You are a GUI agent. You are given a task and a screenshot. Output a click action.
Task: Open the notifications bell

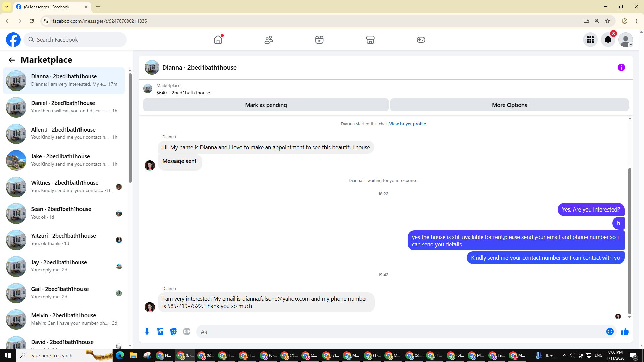tap(608, 40)
